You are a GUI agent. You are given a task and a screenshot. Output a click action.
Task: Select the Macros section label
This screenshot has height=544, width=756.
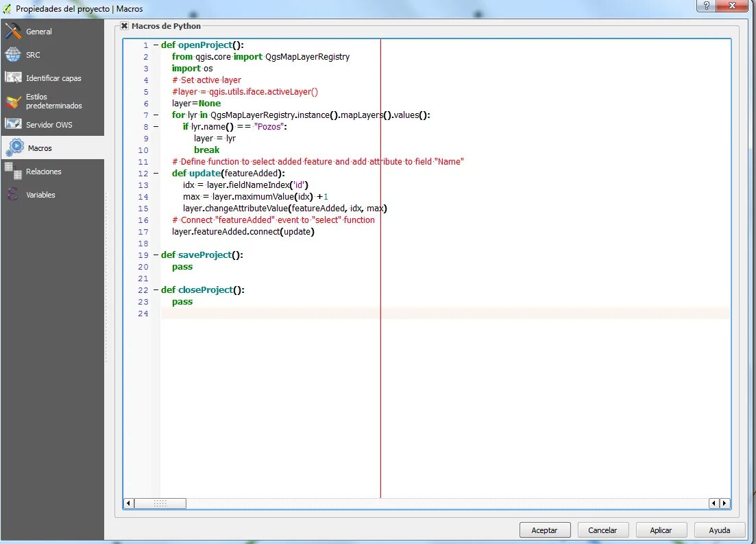[x=40, y=148]
